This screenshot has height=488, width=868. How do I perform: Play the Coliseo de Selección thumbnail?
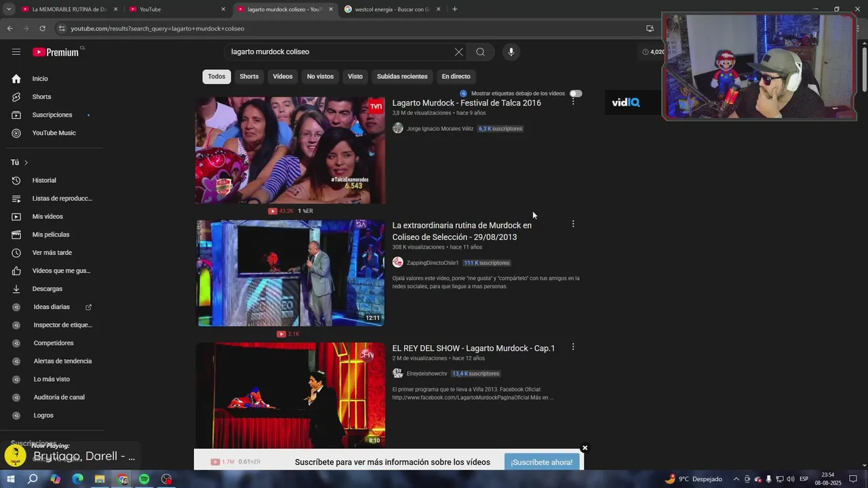pyautogui.click(x=290, y=273)
